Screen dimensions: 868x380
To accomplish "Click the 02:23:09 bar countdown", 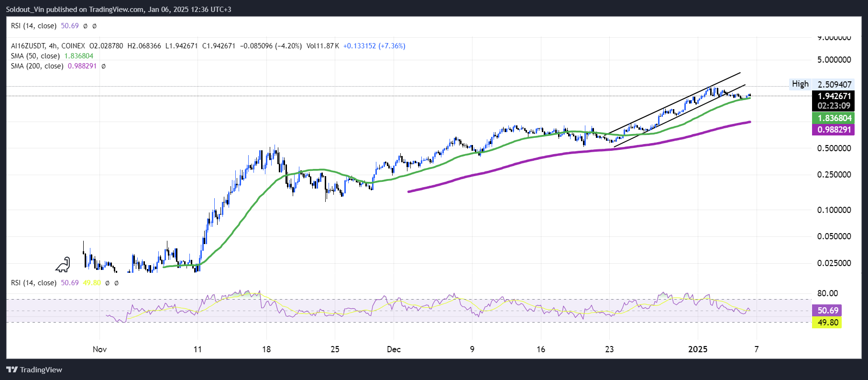I will [834, 106].
